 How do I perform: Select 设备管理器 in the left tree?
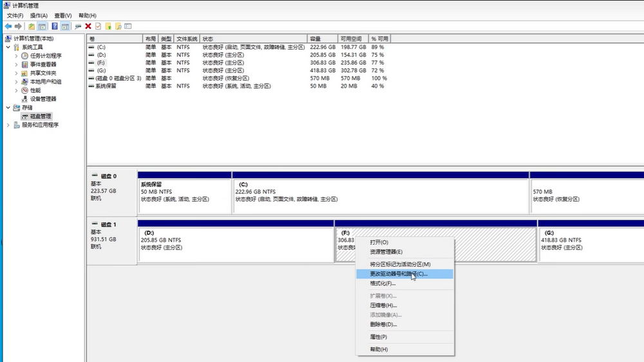click(43, 99)
